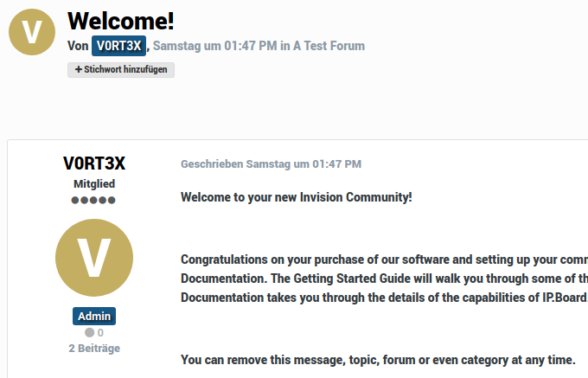
Task: Select the blue Admin group badge
Action: click(x=94, y=317)
